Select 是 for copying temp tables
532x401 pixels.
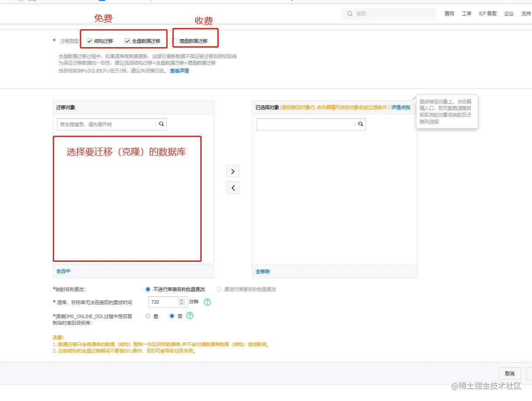coord(148,316)
